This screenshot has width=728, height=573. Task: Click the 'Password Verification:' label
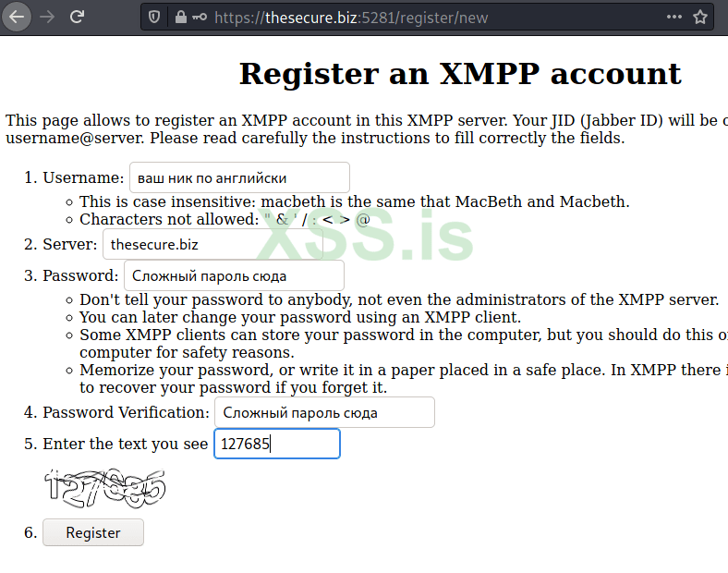click(127, 413)
